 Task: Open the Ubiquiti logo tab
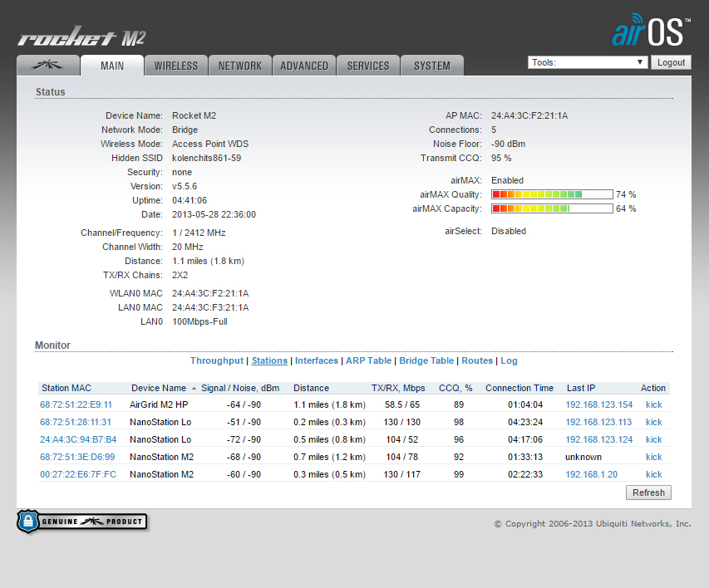[48, 66]
